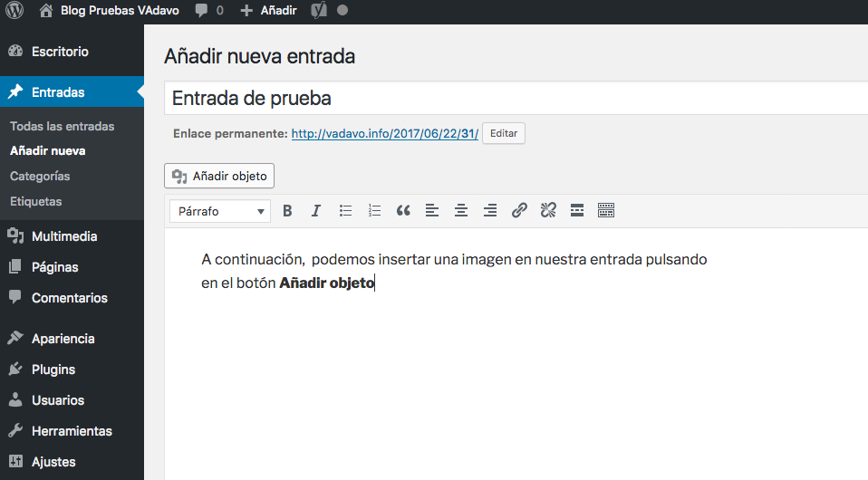Insert or edit link
Screen dimensions: 868x480
coord(519,211)
